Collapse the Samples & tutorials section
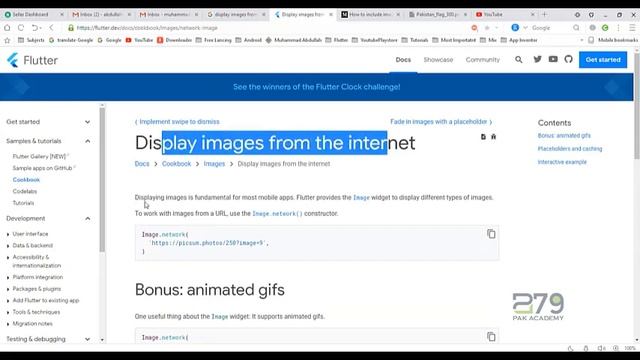Viewport: 640px width, 360px height. pos(87,141)
